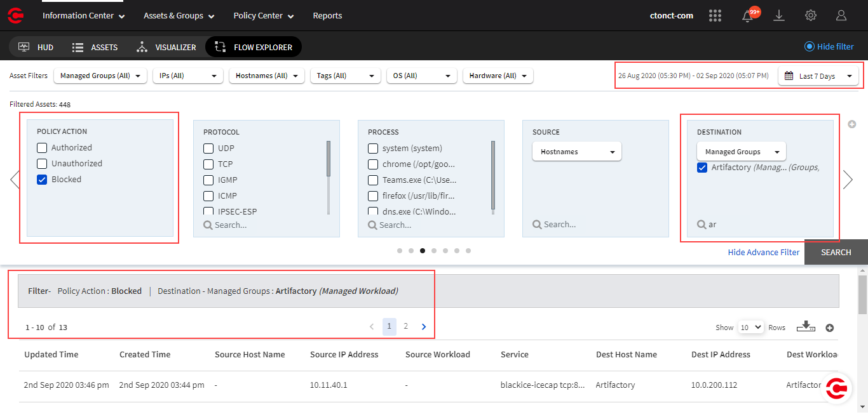
Task: Open the Hostnames (All) asset filter
Action: (x=266, y=76)
